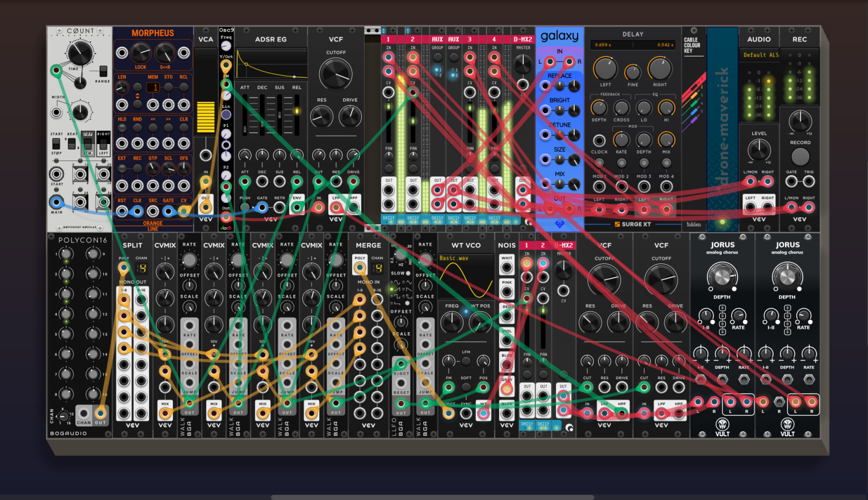868x500 pixels.
Task: Flip the RANGE switch on the COUNT module
Action: tap(103, 71)
